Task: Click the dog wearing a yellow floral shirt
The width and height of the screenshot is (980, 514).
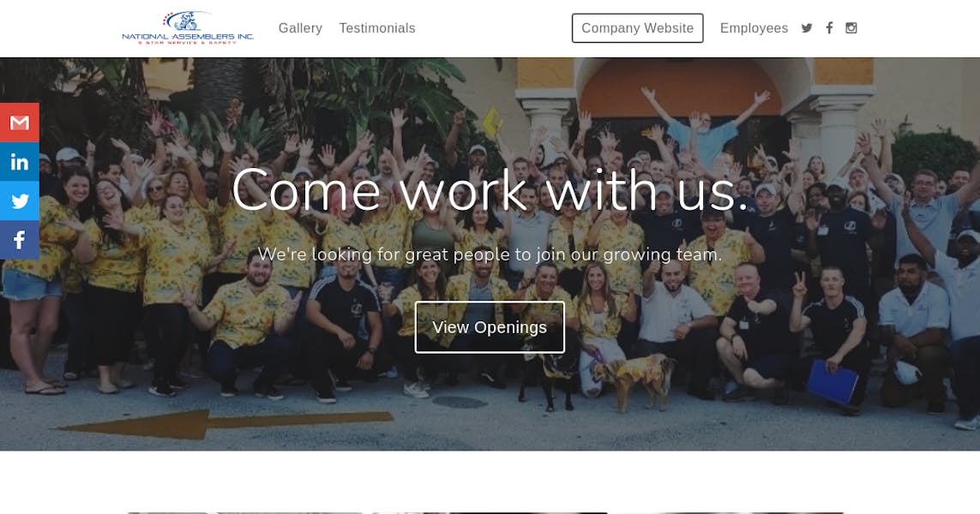Action: pyautogui.click(x=633, y=378)
